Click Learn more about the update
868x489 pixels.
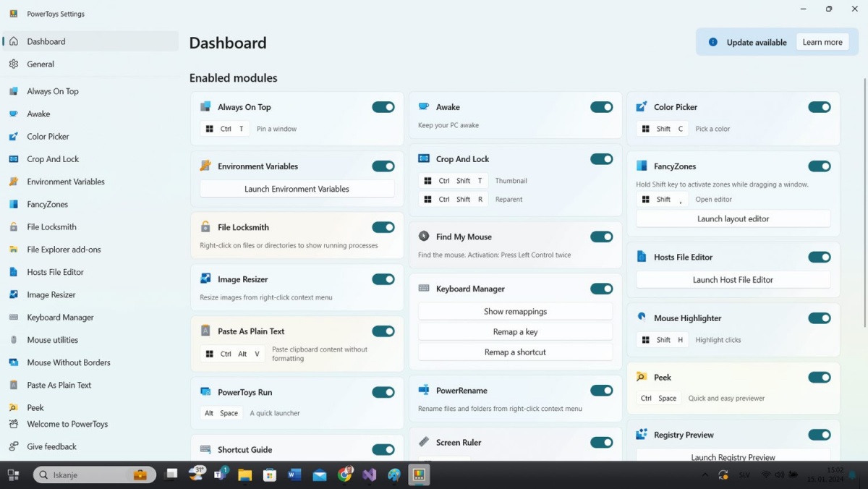(822, 42)
